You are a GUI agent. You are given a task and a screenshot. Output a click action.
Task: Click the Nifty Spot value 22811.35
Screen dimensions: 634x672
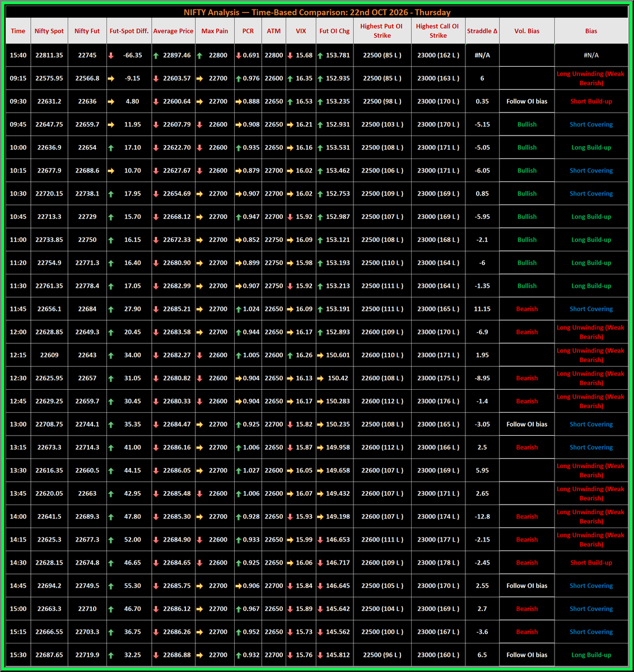point(49,55)
